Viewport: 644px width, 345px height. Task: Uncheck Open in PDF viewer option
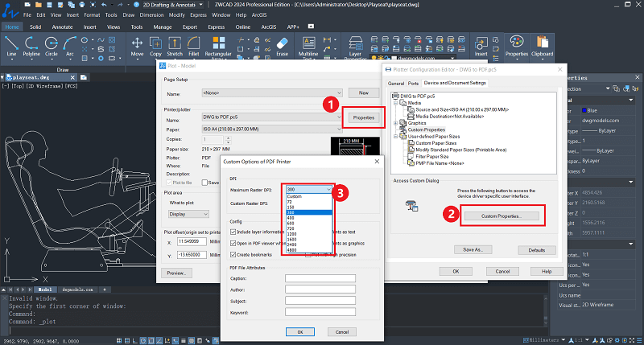pos(233,243)
